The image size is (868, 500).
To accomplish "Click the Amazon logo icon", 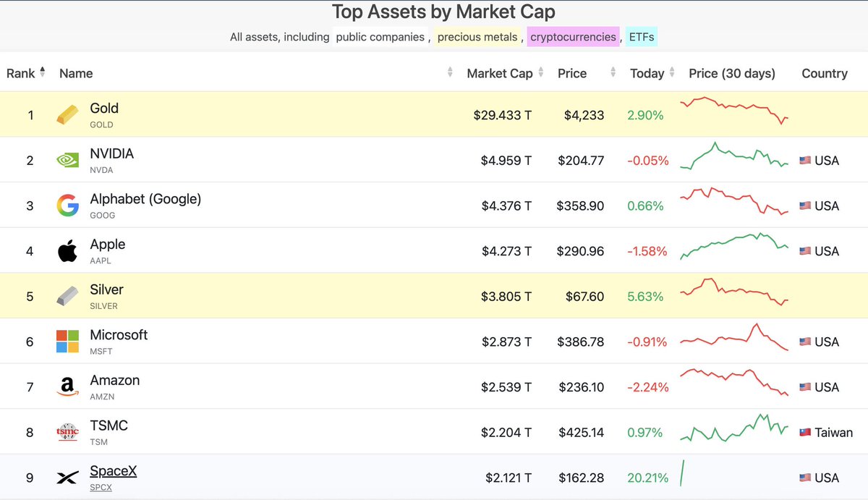I will 67,387.
